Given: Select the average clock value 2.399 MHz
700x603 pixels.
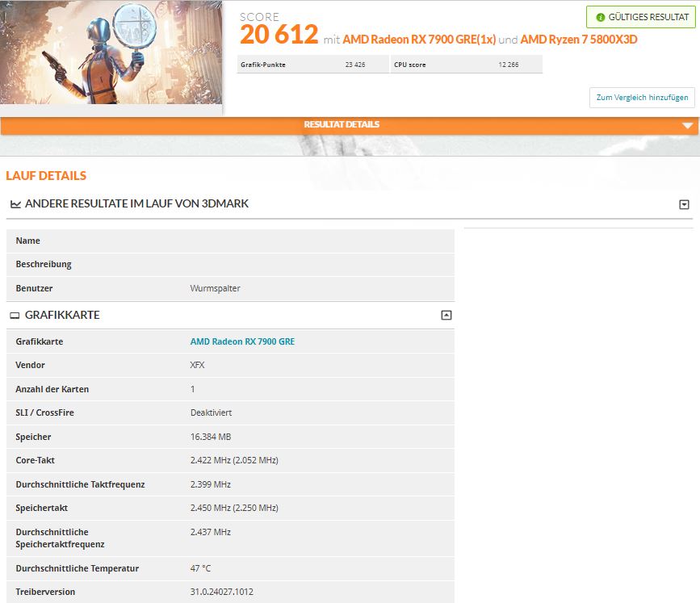Looking at the screenshot, I should tap(210, 484).
